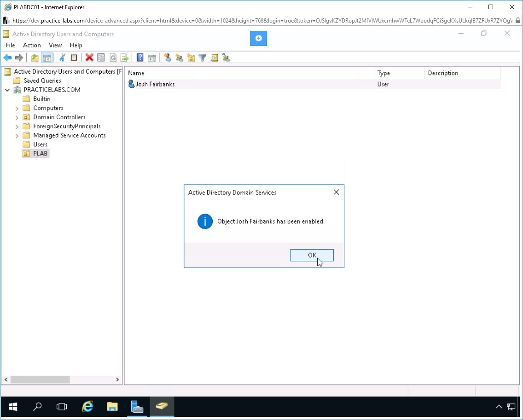Open the Action menu
The width and height of the screenshot is (523, 420).
pyautogui.click(x=32, y=45)
